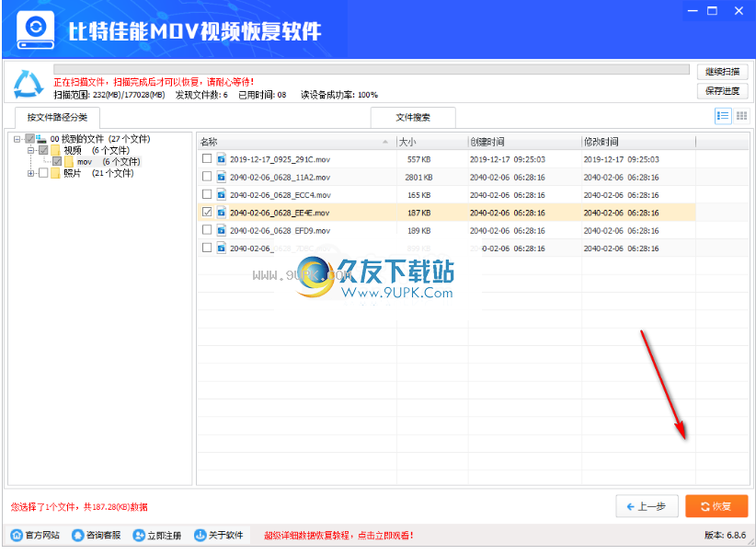
Task: Check the box for 2040-02-06_0628 EFD9.mov
Action: tap(207, 230)
